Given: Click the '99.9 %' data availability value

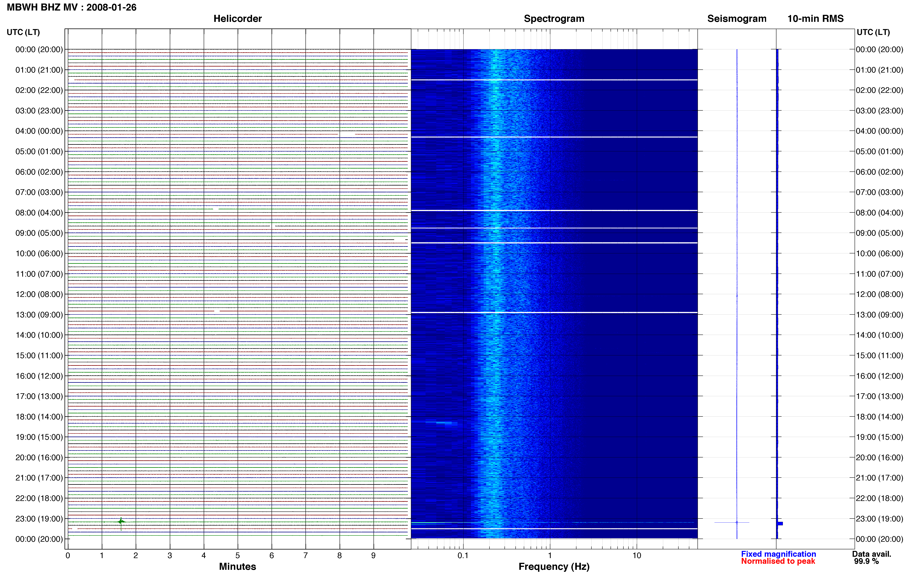Looking at the screenshot, I should pos(866,561).
